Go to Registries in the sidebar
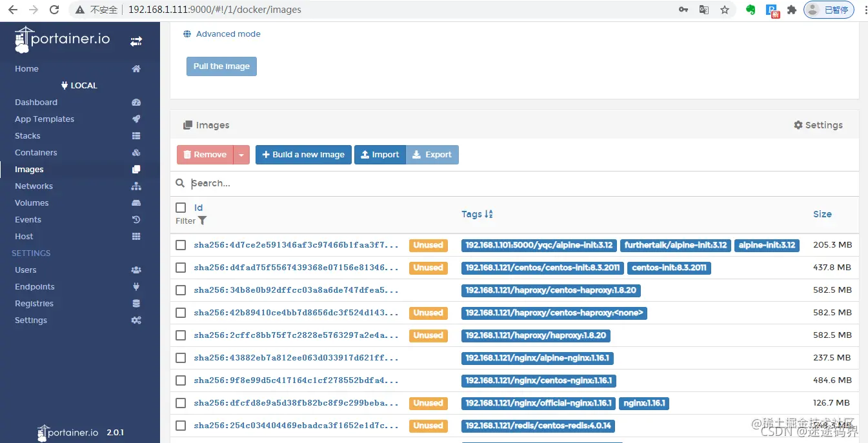This screenshot has width=868, height=443. (x=34, y=304)
